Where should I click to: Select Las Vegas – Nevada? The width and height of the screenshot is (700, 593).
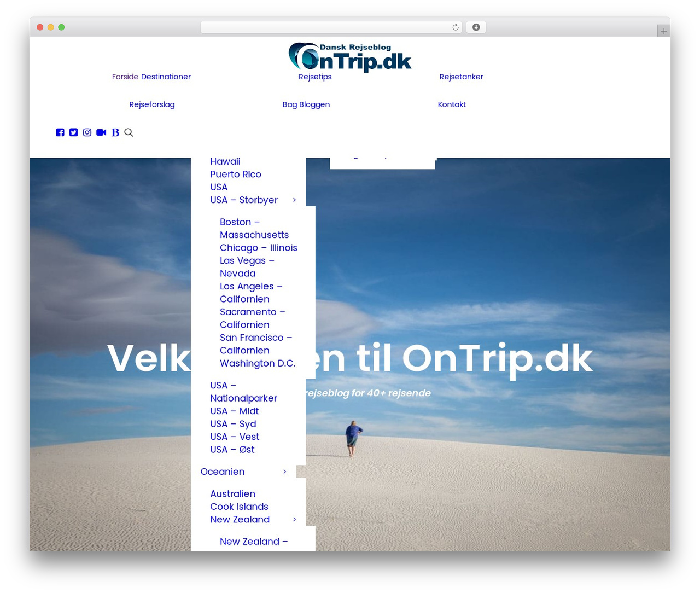247,267
